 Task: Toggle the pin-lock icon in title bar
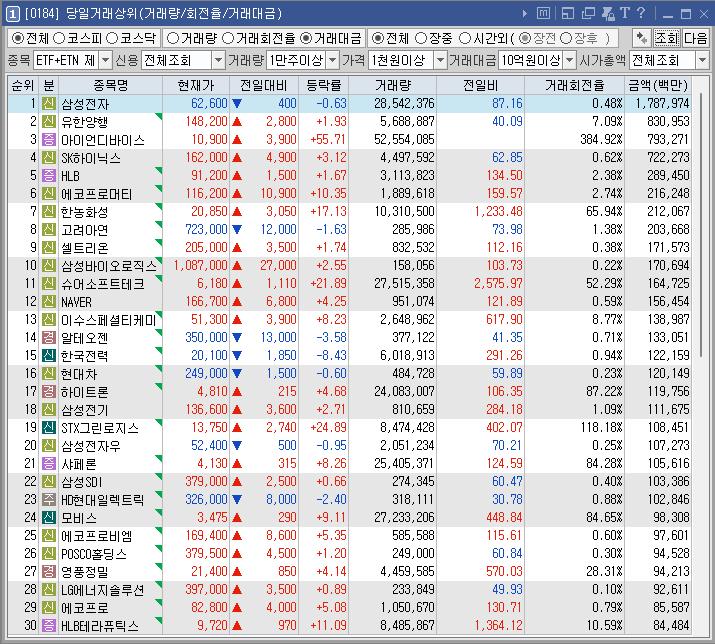point(608,14)
